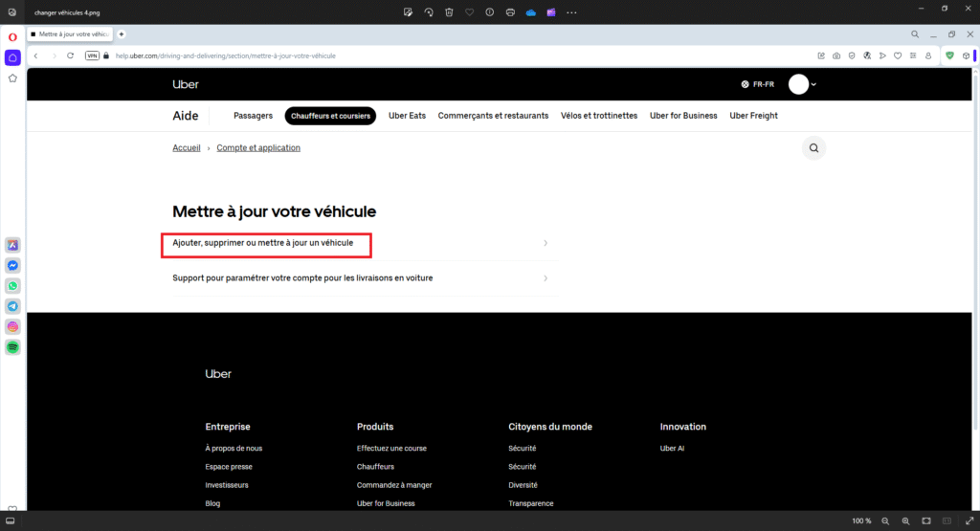
Task: Open the bookmarks star in Opera sidebar
Action: click(12, 78)
